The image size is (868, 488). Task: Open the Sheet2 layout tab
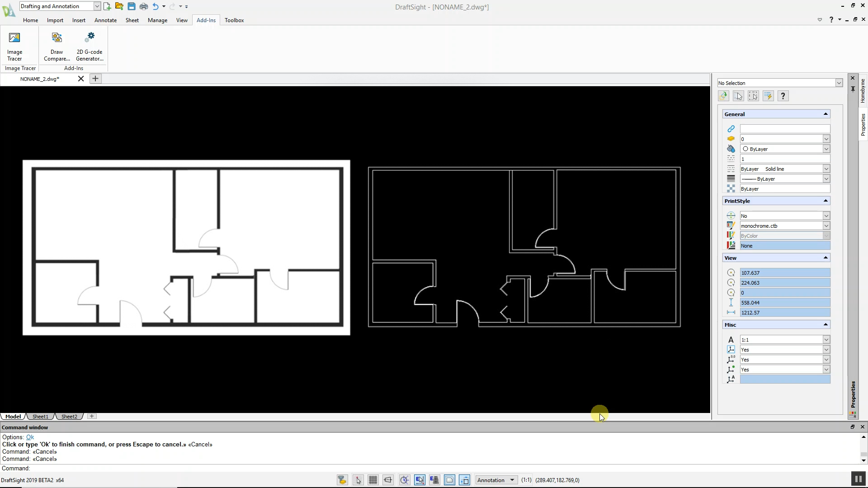69,416
